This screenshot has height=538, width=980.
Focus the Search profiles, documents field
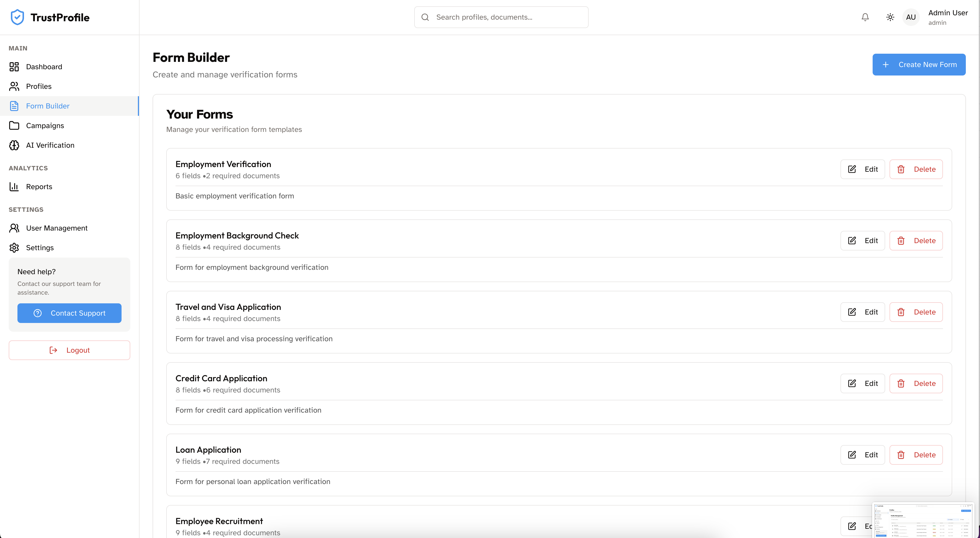(501, 17)
